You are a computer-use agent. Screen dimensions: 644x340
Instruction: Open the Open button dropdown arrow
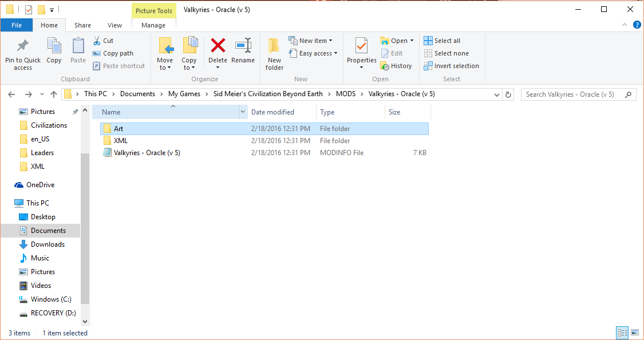tap(412, 41)
